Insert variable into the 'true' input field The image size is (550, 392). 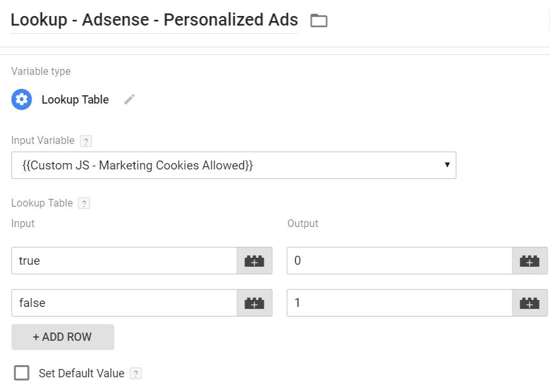coord(254,261)
